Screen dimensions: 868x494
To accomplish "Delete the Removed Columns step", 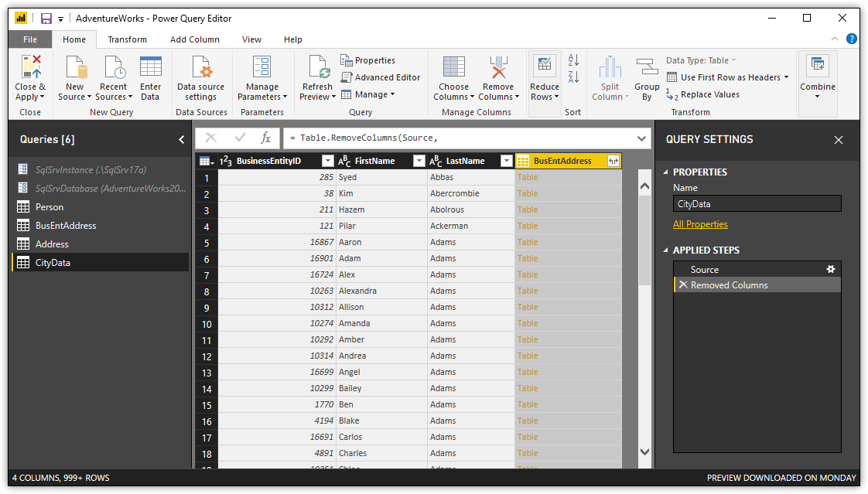I will [683, 285].
